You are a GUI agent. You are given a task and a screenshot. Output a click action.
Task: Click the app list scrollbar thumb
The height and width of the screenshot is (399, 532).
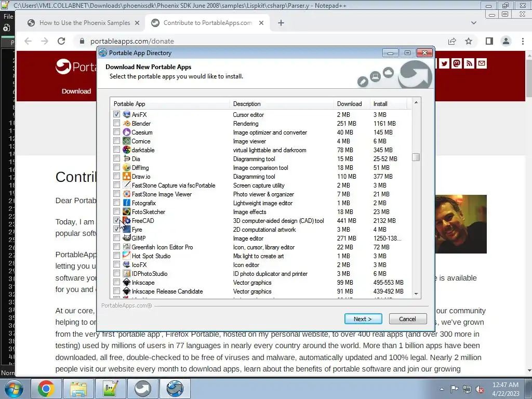(x=416, y=157)
